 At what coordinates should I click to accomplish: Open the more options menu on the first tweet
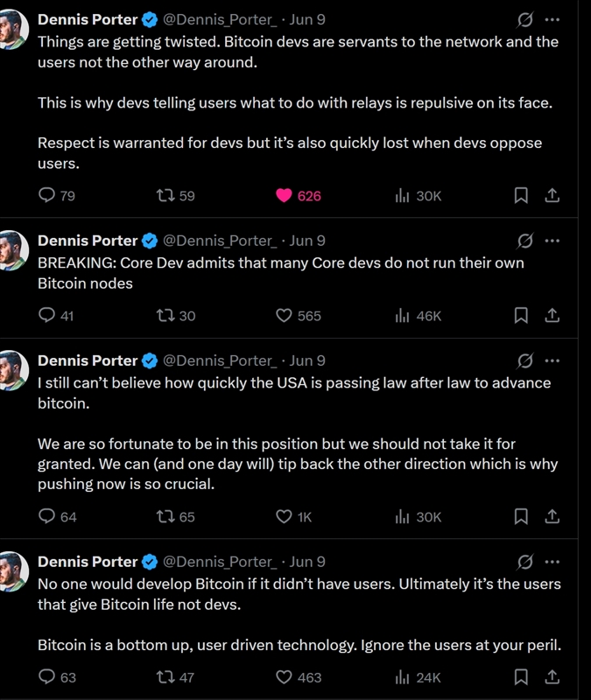(552, 19)
